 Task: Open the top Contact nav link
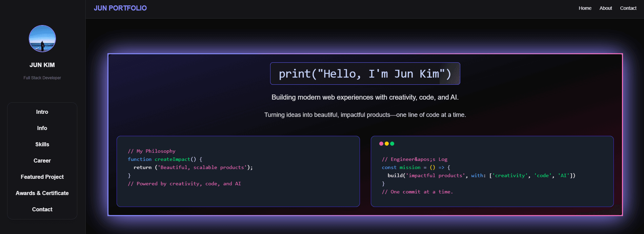click(x=628, y=8)
